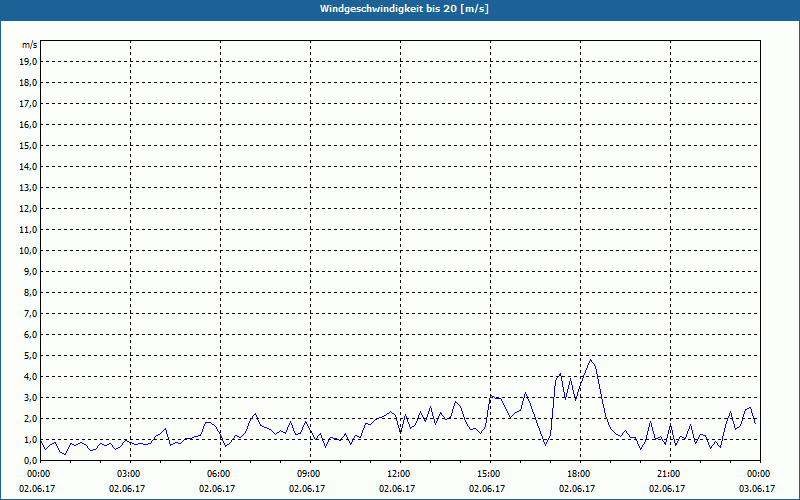Select the "8,0" y-axis value
The width and height of the screenshot is (800, 500).
(x=30, y=292)
